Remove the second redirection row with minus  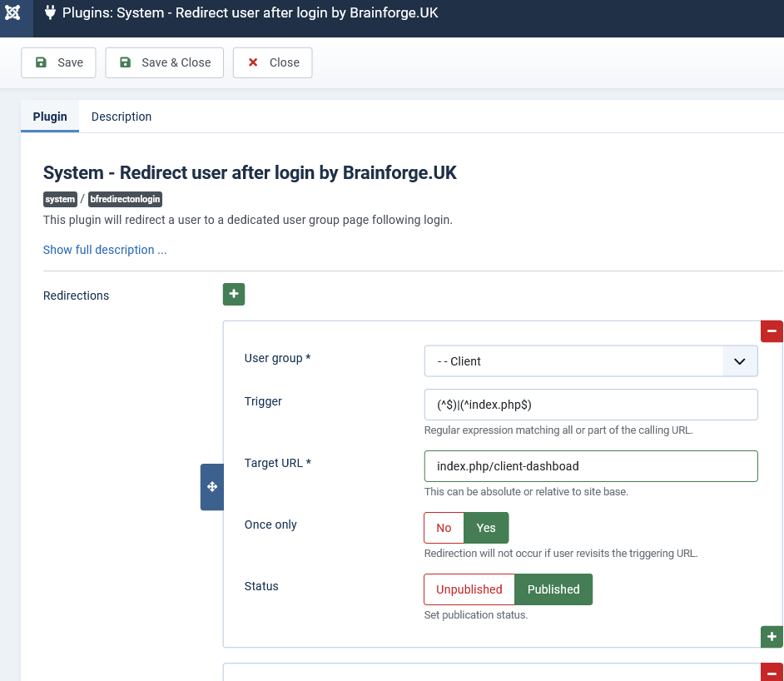click(x=772, y=673)
